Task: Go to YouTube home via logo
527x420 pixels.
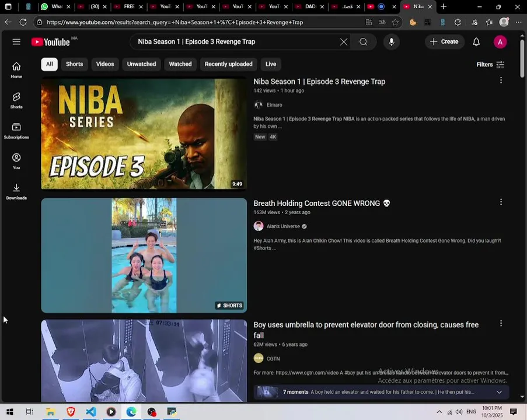Action: tap(50, 42)
